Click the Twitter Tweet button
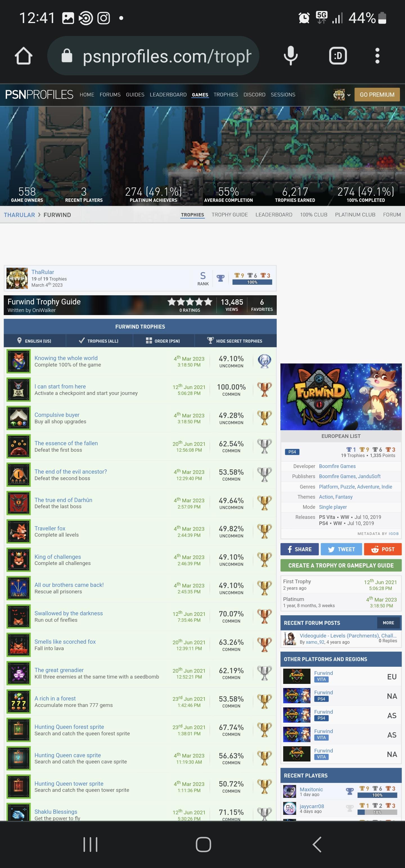The width and height of the screenshot is (405, 868). pos(341,549)
